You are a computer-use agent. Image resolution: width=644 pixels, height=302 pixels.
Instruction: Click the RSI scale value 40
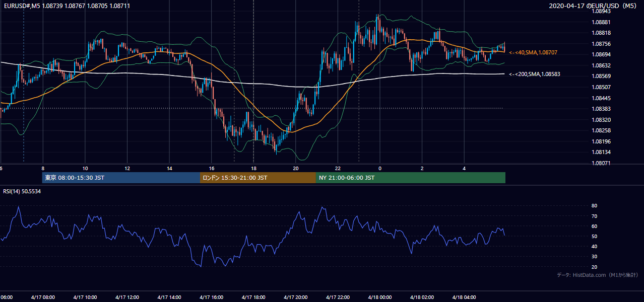coord(595,246)
